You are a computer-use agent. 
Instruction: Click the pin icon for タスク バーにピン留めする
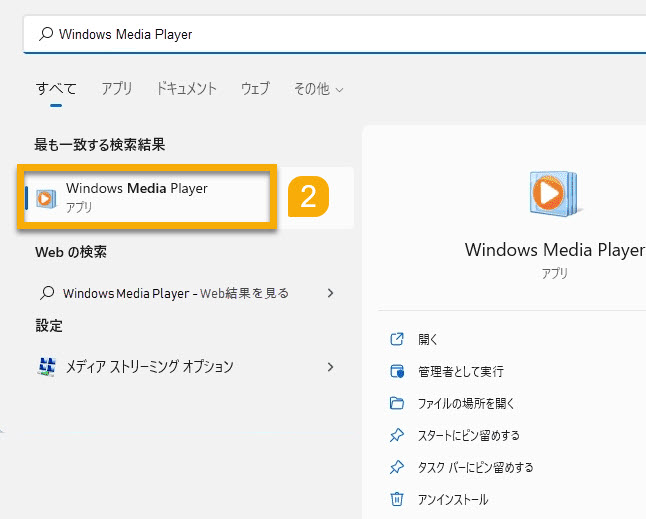397,467
